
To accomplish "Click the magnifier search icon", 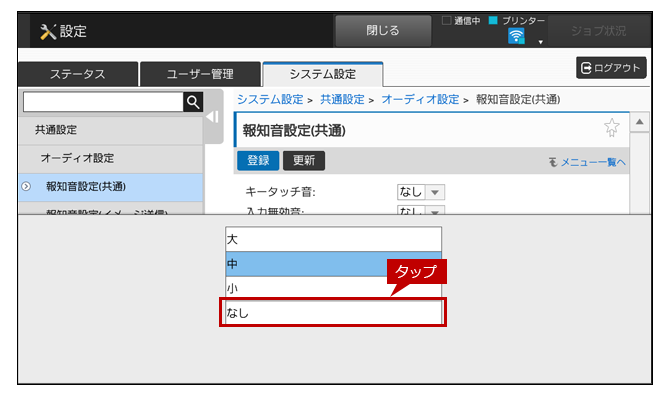I will click(x=193, y=102).
